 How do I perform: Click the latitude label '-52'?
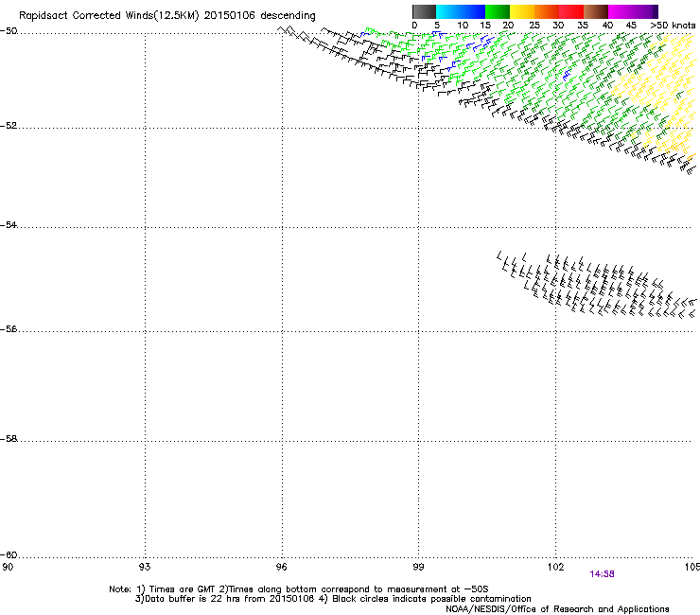[9, 126]
